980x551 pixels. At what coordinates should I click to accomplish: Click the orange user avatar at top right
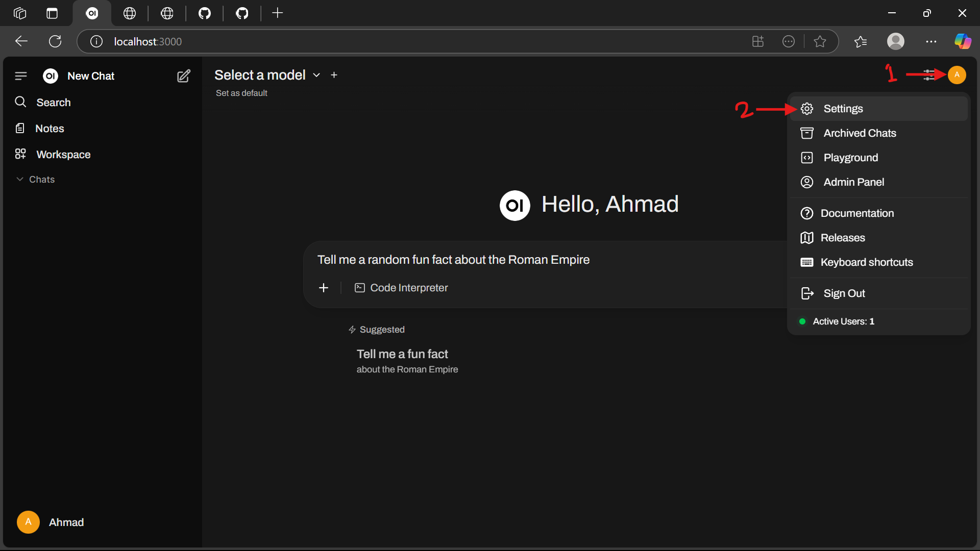point(957,75)
